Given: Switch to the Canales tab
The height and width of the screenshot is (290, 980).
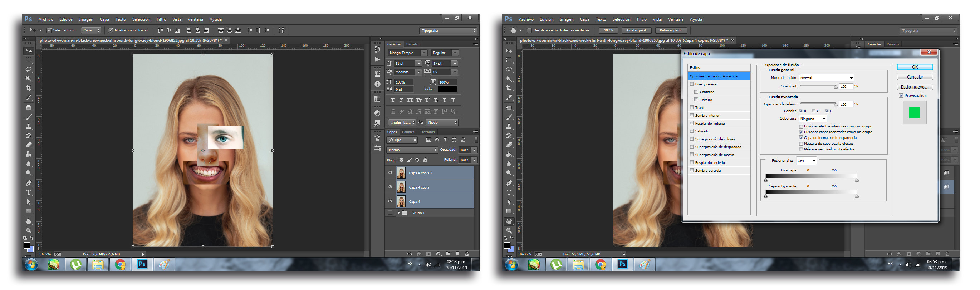Looking at the screenshot, I should point(408,132).
